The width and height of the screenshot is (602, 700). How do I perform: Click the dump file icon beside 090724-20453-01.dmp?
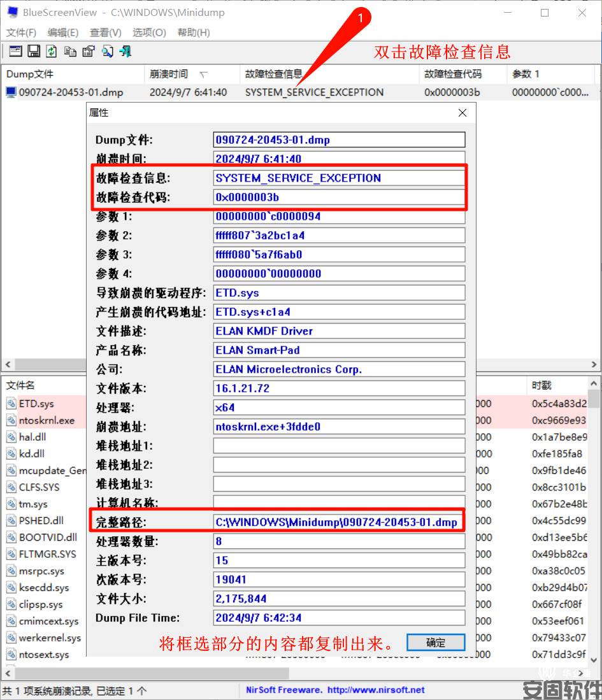point(11,92)
